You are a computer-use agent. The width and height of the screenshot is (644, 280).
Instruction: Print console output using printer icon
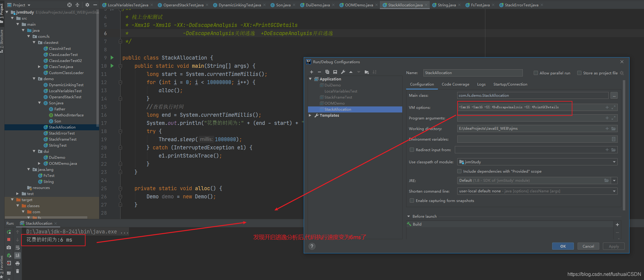[18, 263]
